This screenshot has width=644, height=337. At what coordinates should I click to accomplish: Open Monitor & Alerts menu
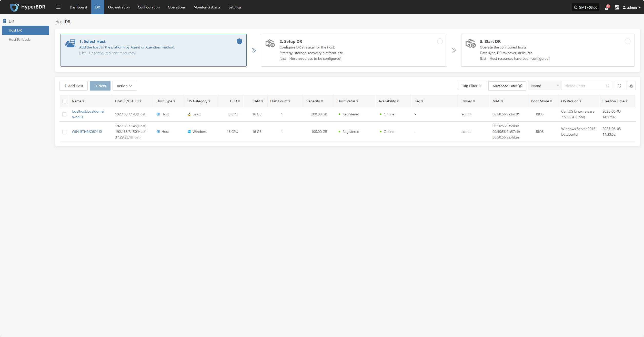207,7
